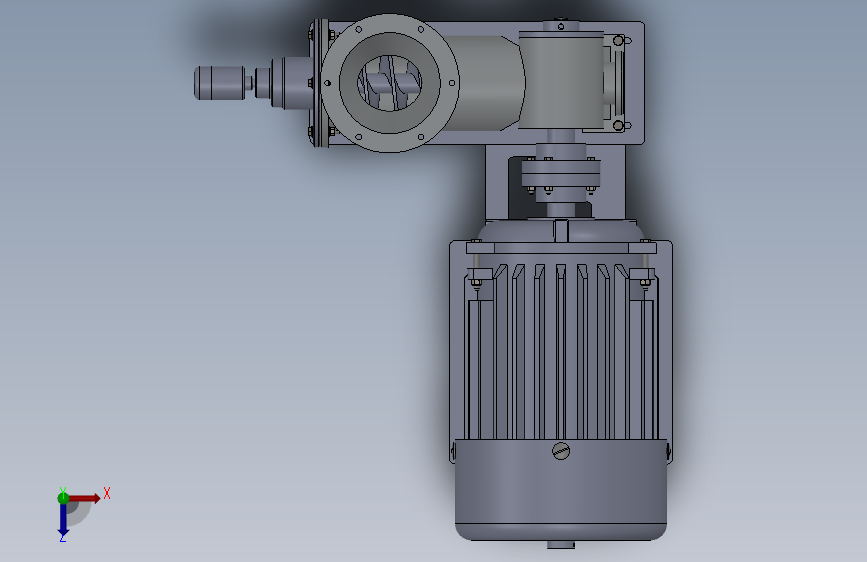This screenshot has width=867, height=562.
Task: Select the slotted screw on the motor fan cover
Action: point(561,451)
